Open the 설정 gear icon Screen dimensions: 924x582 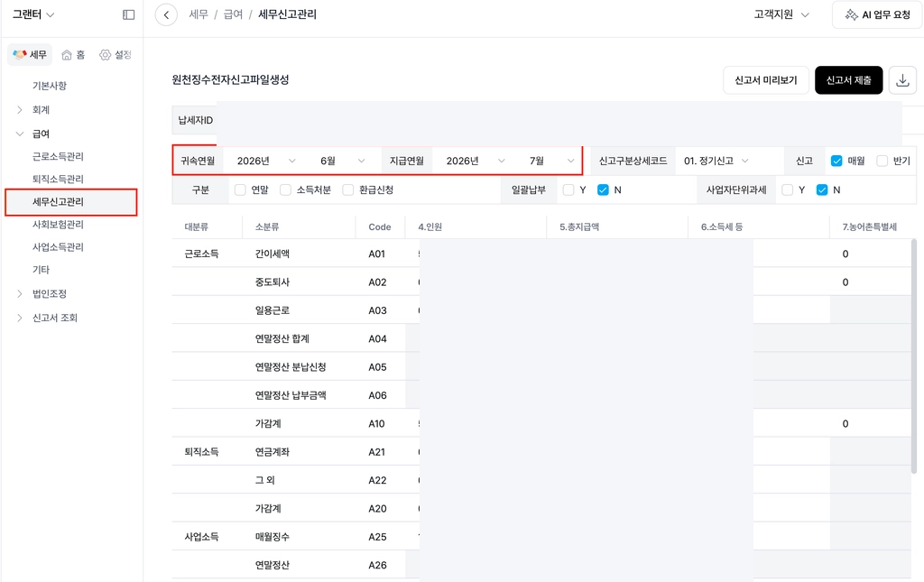pyautogui.click(x=105, y=55)
